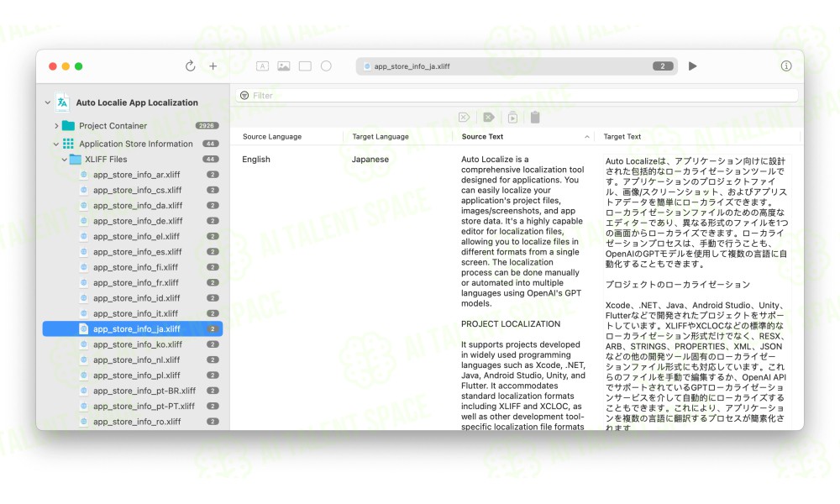Click the outlined clear-translation icon
Viewport: 840px width, 504px height.
464,118
